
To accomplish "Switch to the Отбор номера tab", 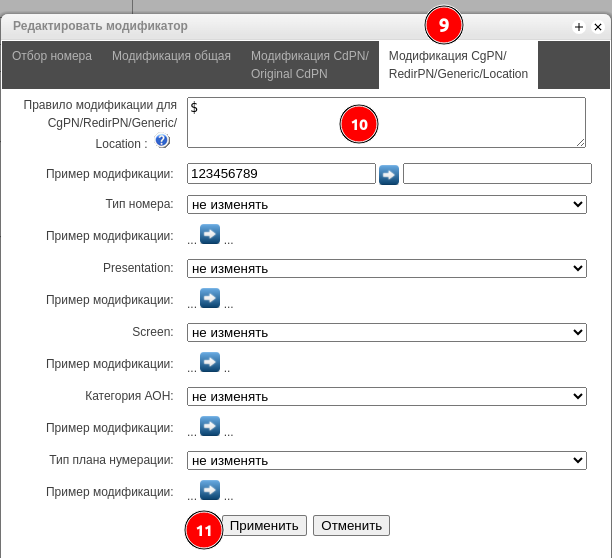I will 52,57.
